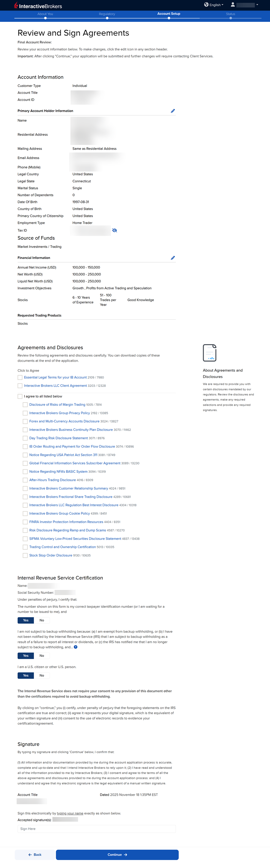
Task: Check Group Privacy Policy checkbox
Action: [x=25, y=413]
